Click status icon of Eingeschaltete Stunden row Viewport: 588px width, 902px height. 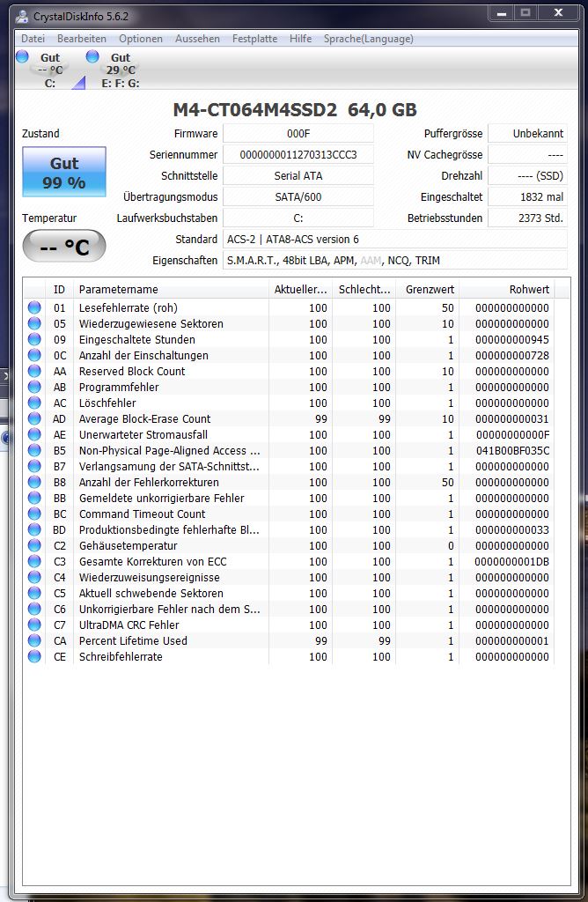(x=34, y=339)
